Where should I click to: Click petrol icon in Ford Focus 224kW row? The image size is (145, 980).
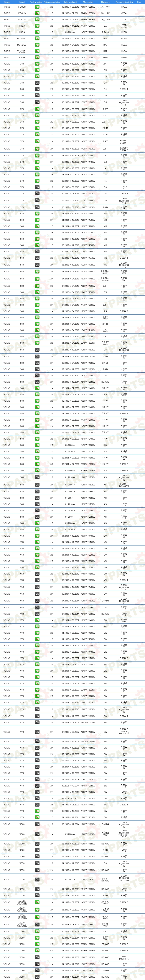coord(37,13)
